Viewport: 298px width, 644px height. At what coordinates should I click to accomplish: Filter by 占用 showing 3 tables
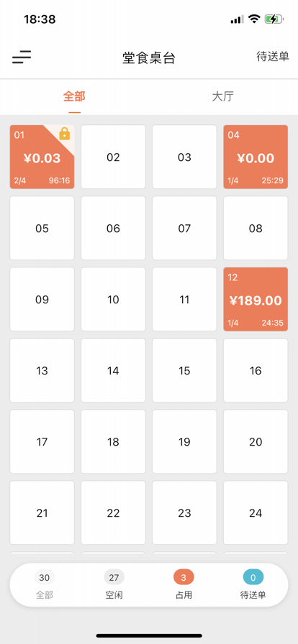click(184, 584)
